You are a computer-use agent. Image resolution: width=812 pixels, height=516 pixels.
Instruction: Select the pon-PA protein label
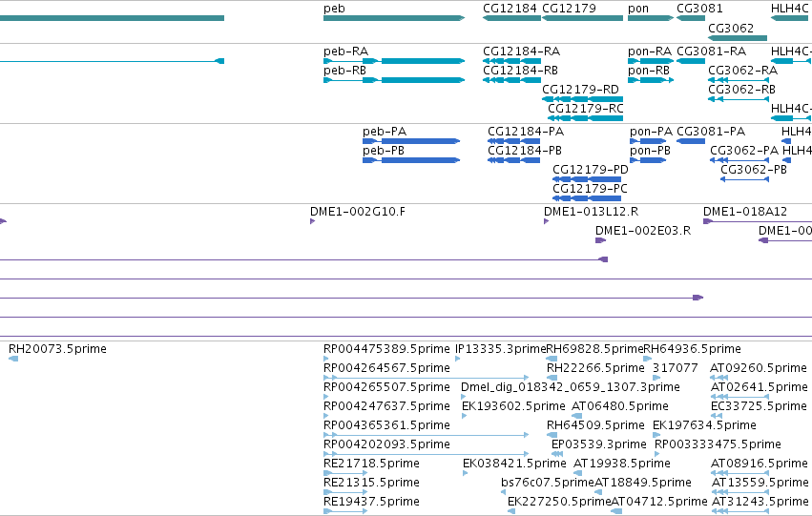click(x=652, y=132)
